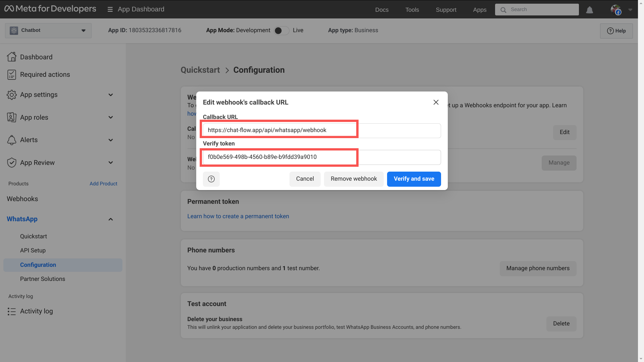Click the App roles badge icon
Screen dimensions: 644x362
click(x=12, y=117)
